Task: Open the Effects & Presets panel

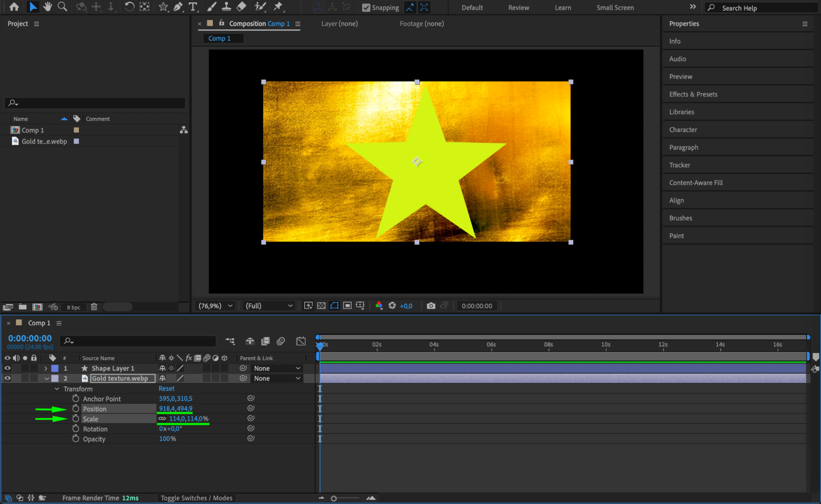Action: click(693, 94)
